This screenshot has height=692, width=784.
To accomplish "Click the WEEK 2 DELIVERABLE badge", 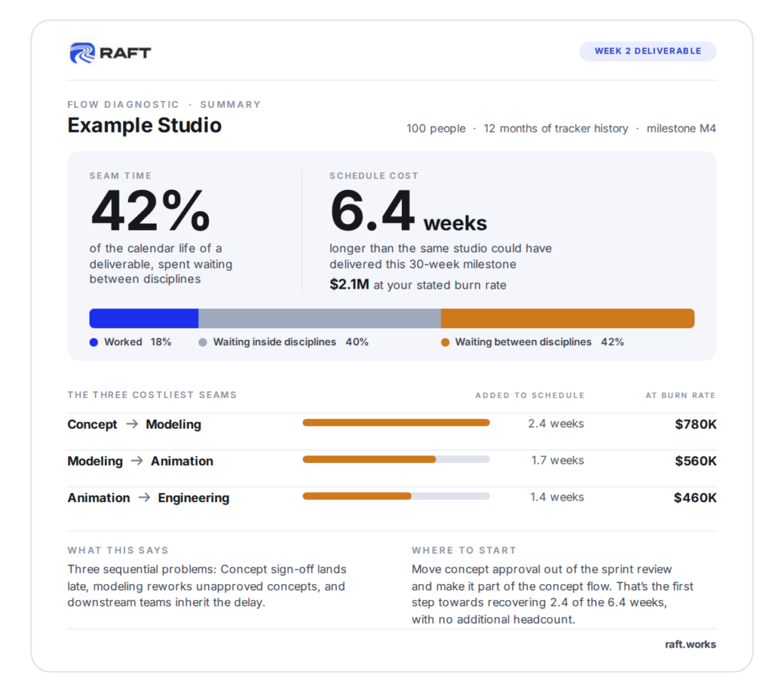I will pos(648,51).
